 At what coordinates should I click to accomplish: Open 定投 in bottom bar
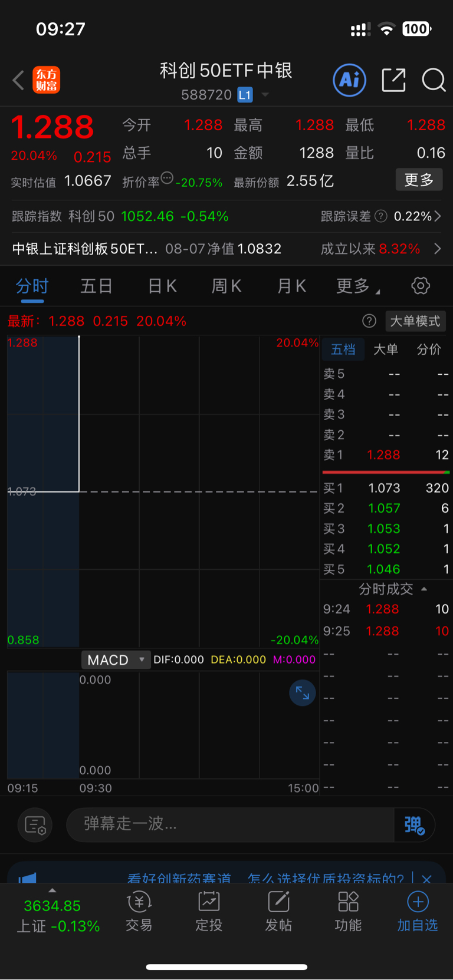pos(209,912)
